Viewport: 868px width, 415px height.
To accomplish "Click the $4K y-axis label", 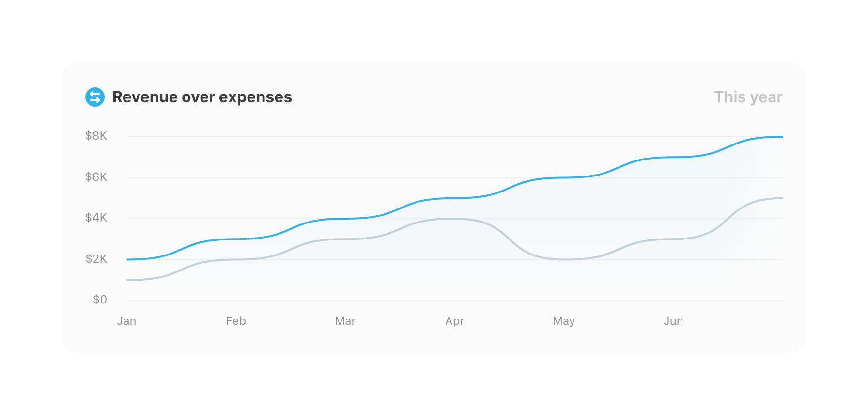I will point(96,218).
